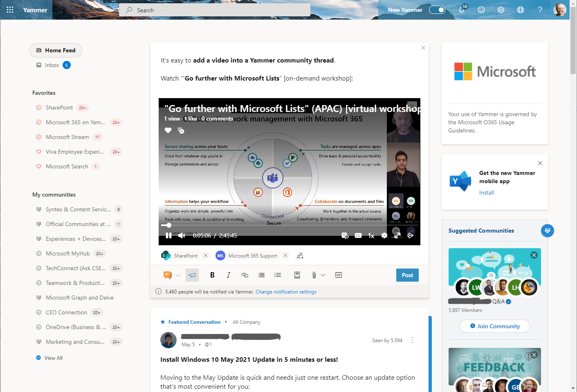Viewport: 577px width, 392px height.
Task: Install the Yammer mobile app
Action: (487, 193)
